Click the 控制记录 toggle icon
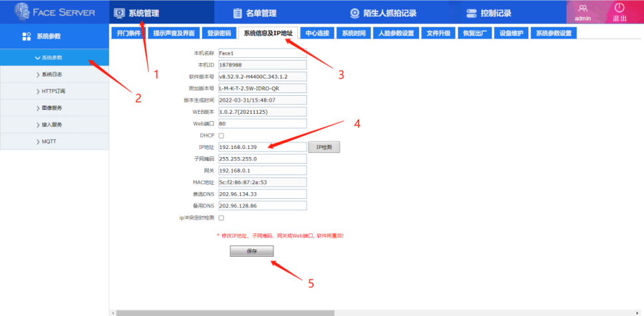 pyautogui.click(x=472, y=13)
